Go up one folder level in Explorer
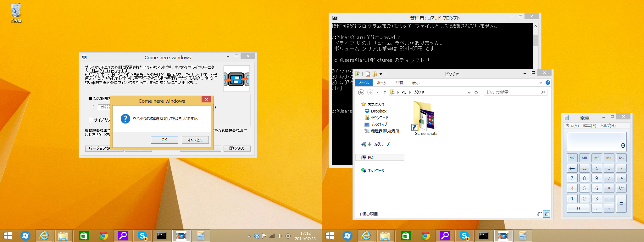The image size is (644, 242). tap(385, 92)
